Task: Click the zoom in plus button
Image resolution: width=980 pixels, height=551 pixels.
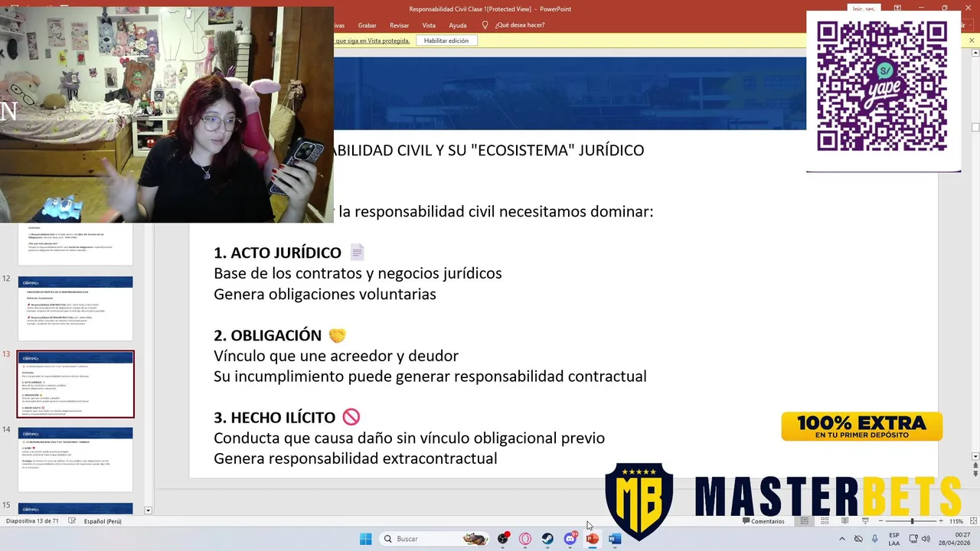Action: pos(942,521)
